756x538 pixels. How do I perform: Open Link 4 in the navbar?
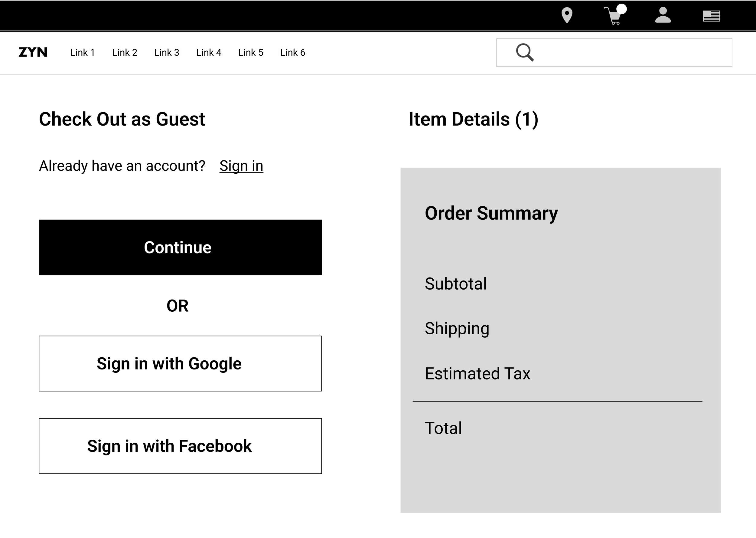pos(209,52)
